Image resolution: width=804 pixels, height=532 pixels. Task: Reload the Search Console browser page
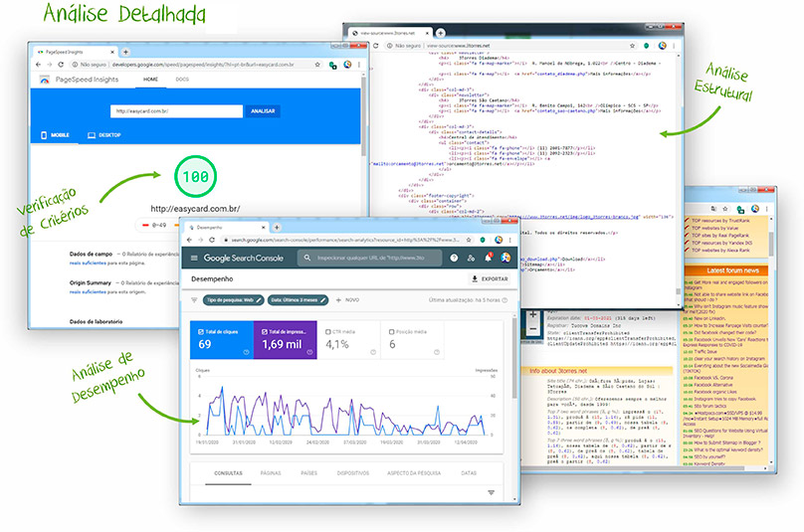pos(212,240)
